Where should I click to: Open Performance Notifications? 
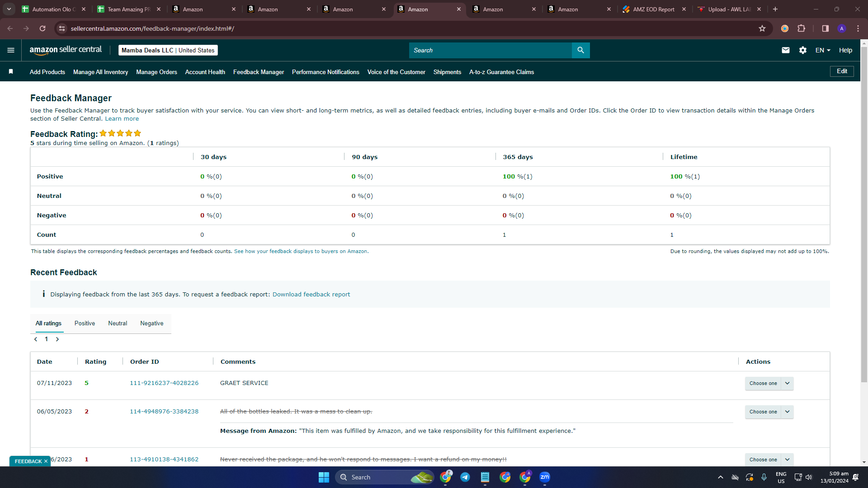[x=325, y=72]
